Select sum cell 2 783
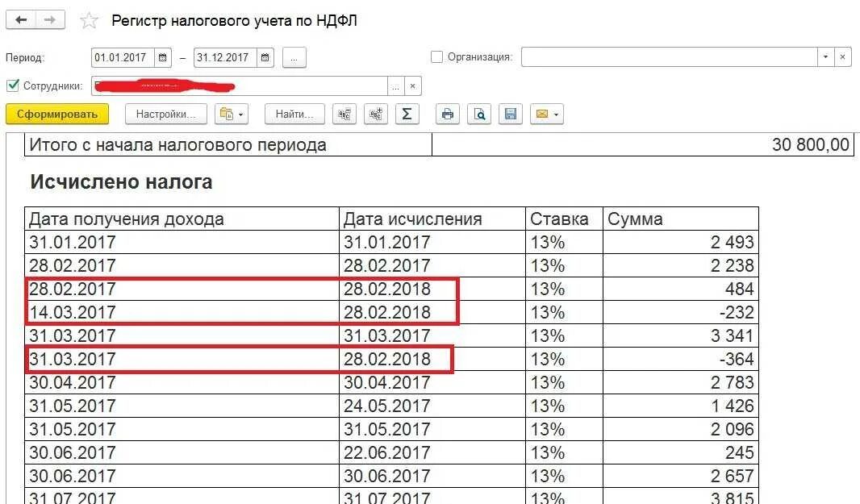The width and height of the screenshot is (860, 504). tap(681, 382)
